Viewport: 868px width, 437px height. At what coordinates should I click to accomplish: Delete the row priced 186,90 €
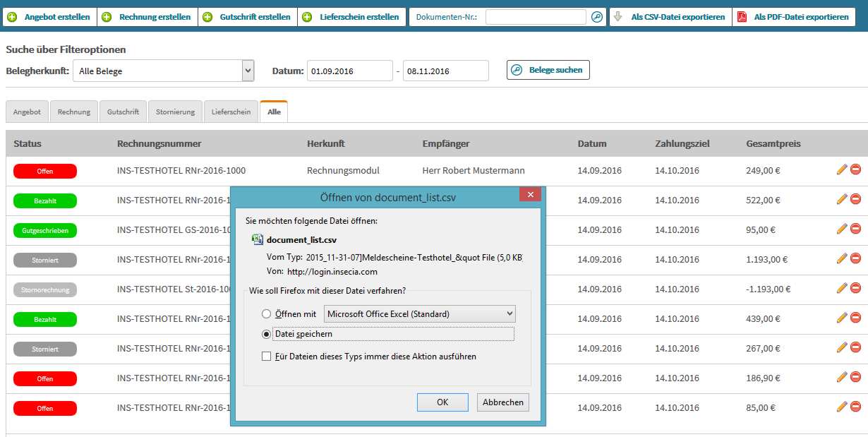click(855, 377)
